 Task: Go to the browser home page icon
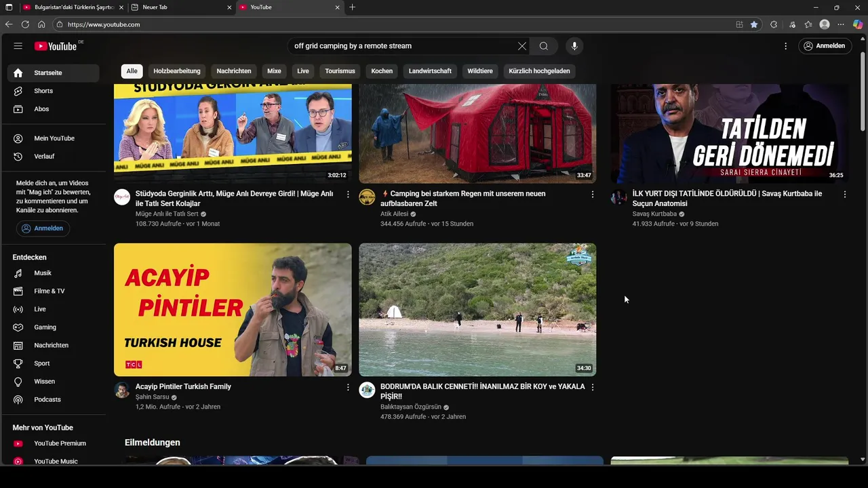coord(41,24)
